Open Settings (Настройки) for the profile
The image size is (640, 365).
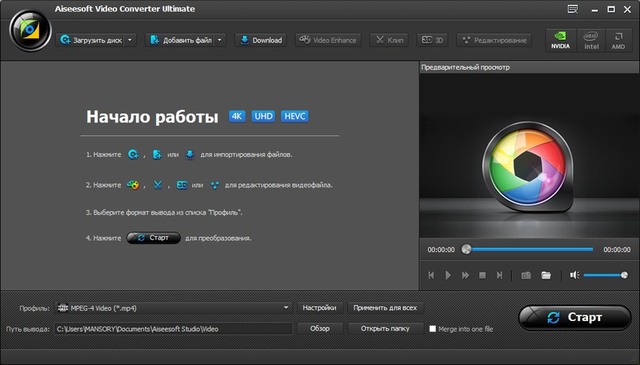click(x=320, y=308)
